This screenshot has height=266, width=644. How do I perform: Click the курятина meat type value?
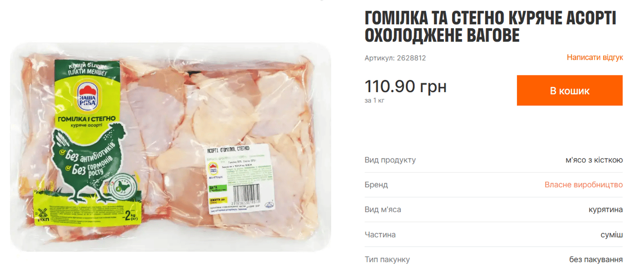606,209
